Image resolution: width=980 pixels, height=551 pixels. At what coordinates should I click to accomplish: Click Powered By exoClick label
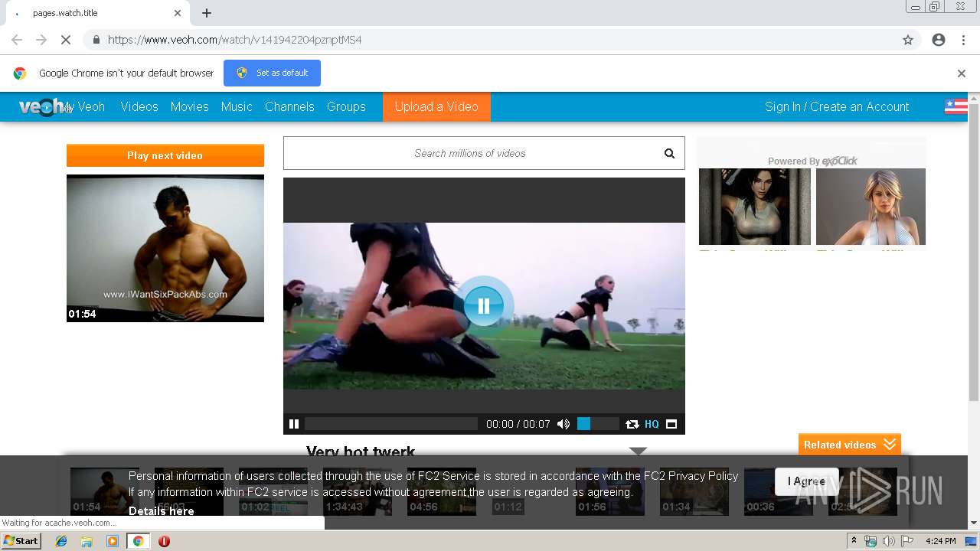pyautogui.click(x=812, y=161)
